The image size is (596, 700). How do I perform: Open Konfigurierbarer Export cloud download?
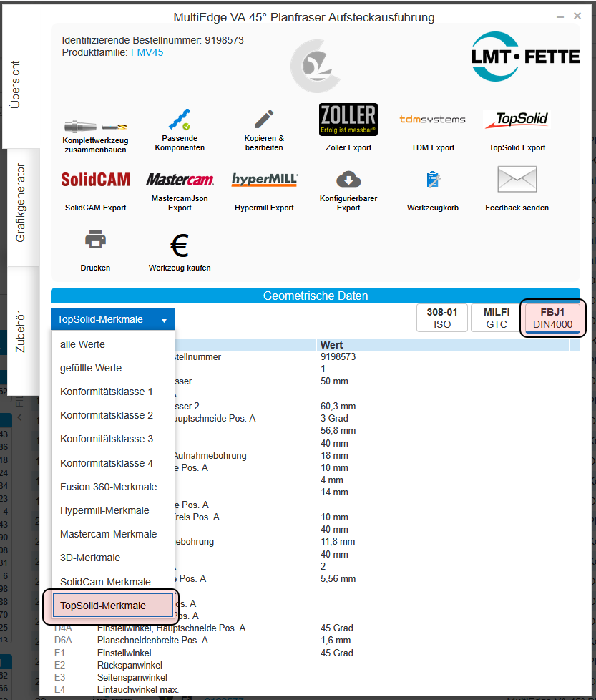point(348,180)
